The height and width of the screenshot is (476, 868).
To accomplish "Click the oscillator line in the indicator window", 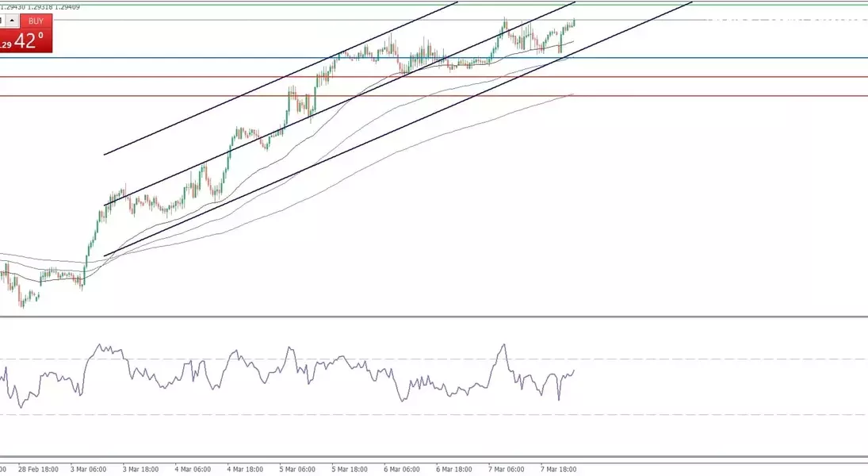I will pos(238,354).
